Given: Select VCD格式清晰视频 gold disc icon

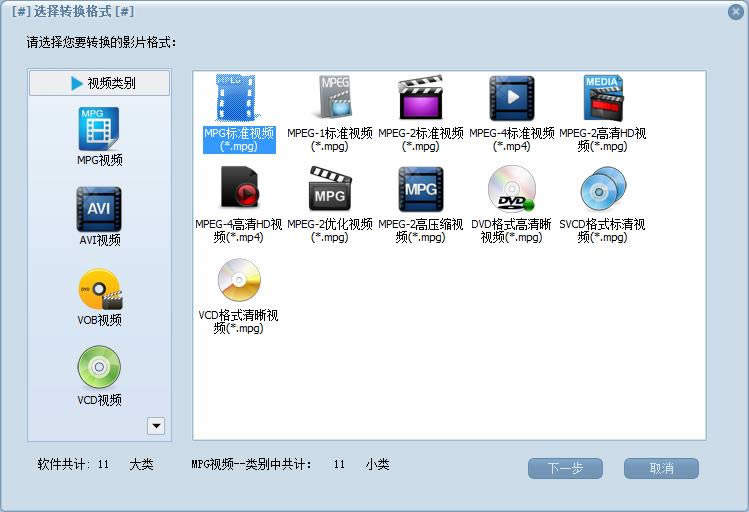Looking at the screenshot, I should tap(239, 280).
